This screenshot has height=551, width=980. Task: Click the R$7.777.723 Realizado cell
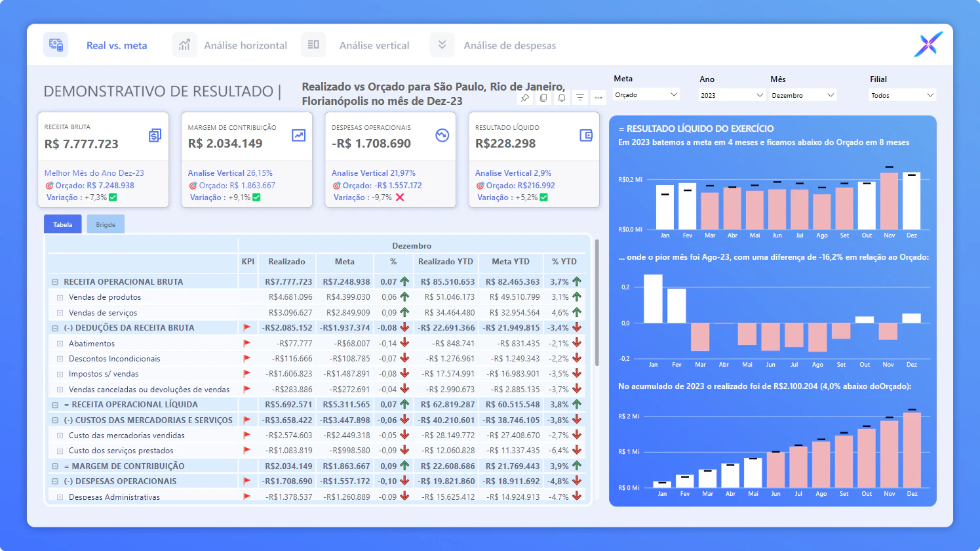click(x=288, y=282)
